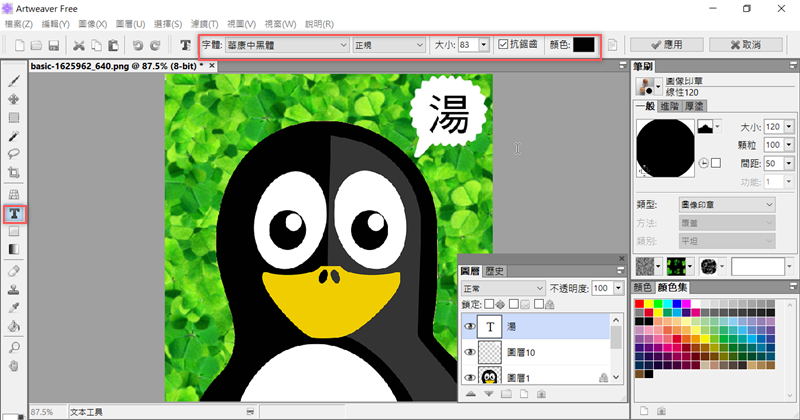800x420 pixels.
Task: Select the Zoom magnifier tool
Action: point(14,345)
